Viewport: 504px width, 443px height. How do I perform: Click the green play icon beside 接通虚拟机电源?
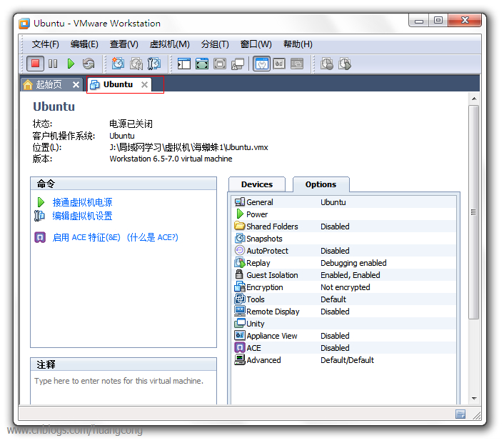click(x=41, y=202)
